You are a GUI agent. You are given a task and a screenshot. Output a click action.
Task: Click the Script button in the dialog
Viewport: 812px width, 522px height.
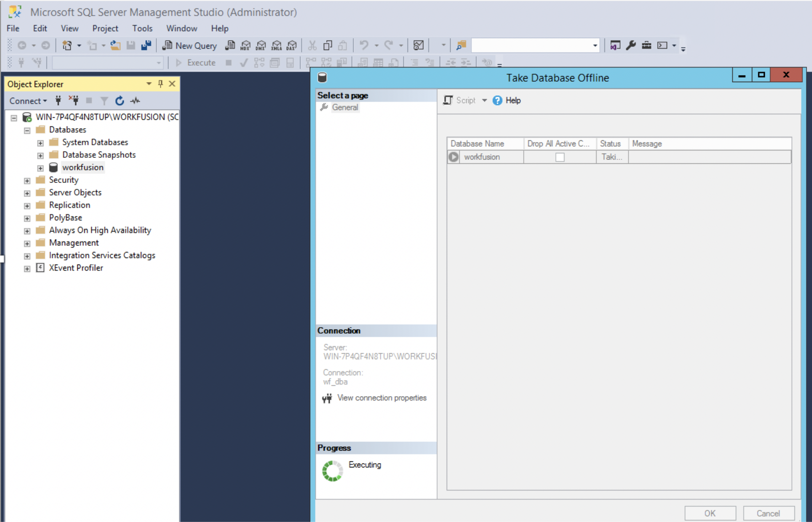pyautogui.click(x=459, y=100)
